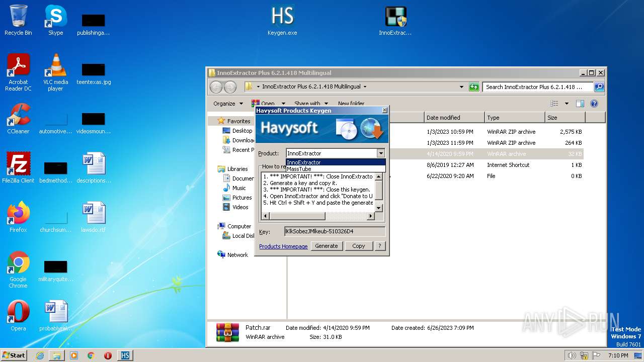This screenshot has height=362, width=644.
Task: Expand the address path folder chevron
Action: pyautogui.click(x=365, y=87)
